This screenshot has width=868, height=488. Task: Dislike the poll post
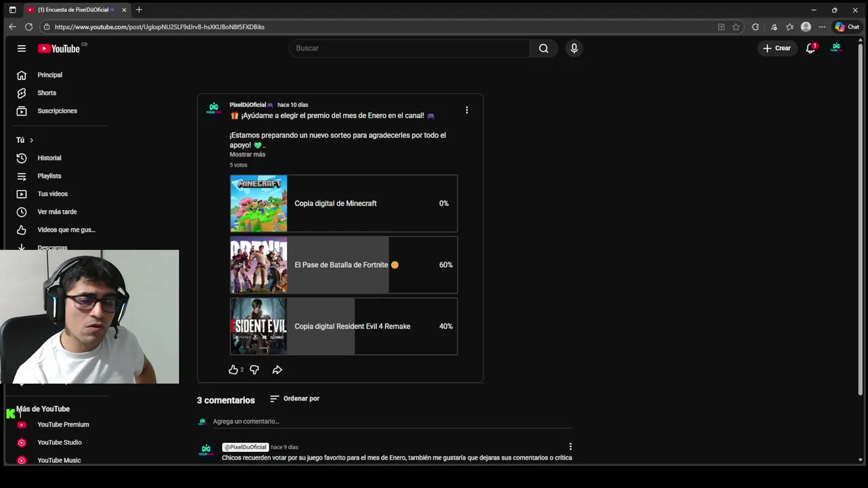254,369
